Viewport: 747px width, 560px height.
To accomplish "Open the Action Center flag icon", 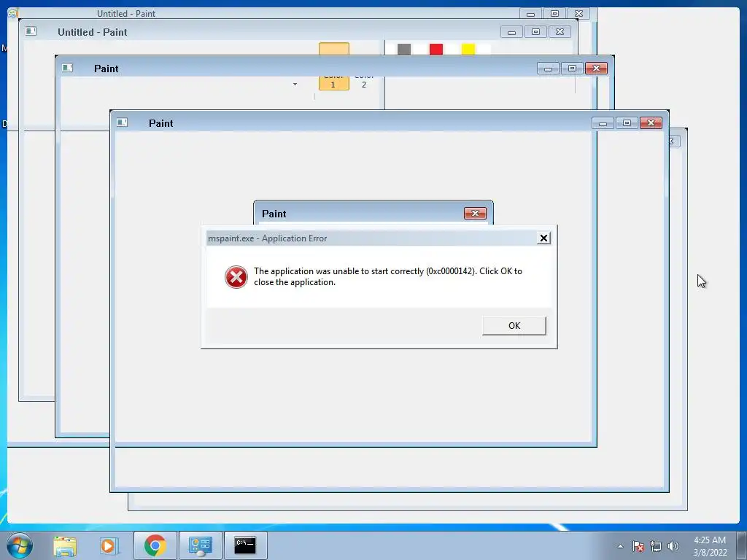I will click(638, 546).
